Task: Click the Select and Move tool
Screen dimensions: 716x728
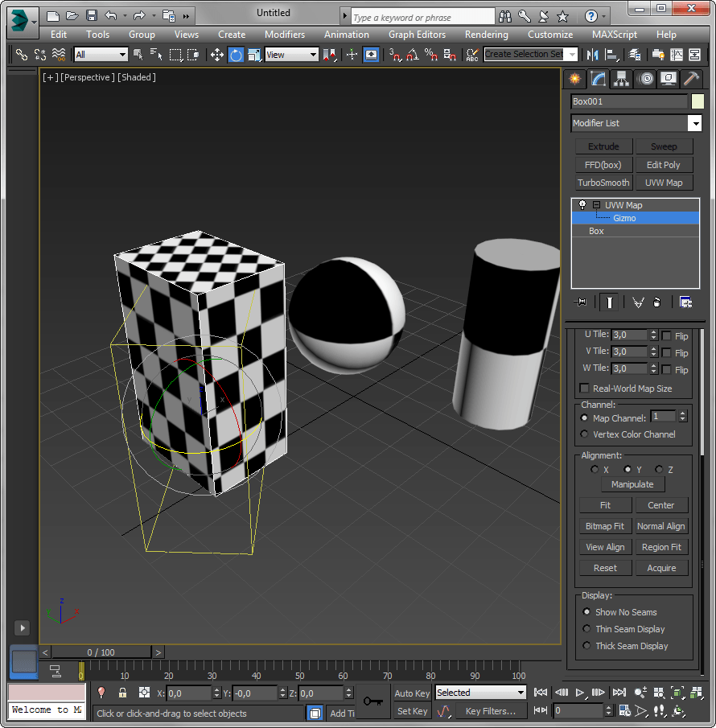Action: [216, 55]
